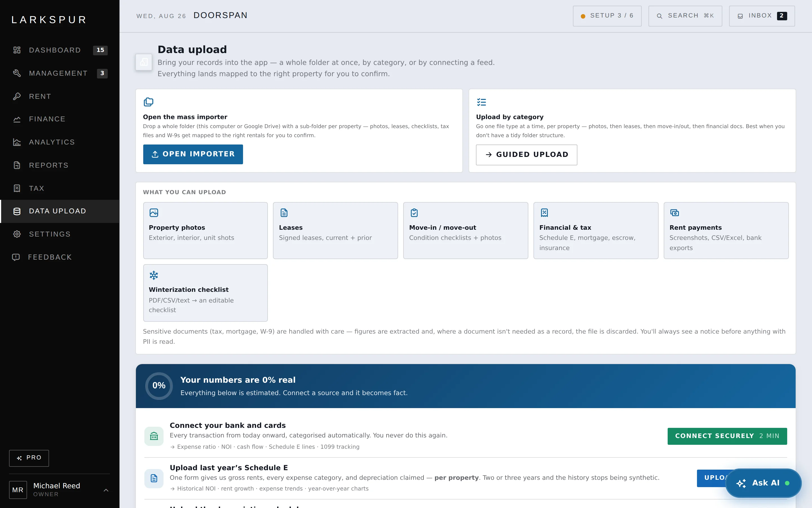The image size is (812, 508).
Task: Click the Winterization snowflake icon
Action: 154,275
